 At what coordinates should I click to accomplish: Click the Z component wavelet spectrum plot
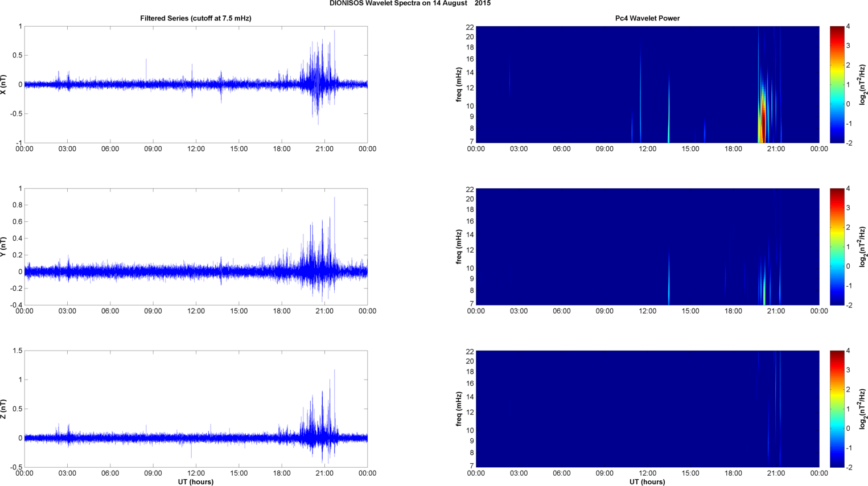[x=647, y=409]
